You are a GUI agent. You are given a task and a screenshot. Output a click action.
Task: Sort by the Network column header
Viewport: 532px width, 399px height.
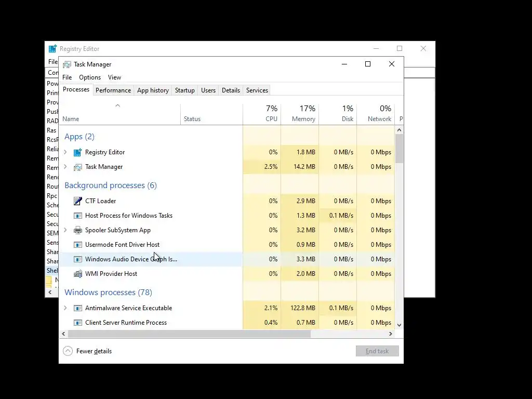[376, 114]
